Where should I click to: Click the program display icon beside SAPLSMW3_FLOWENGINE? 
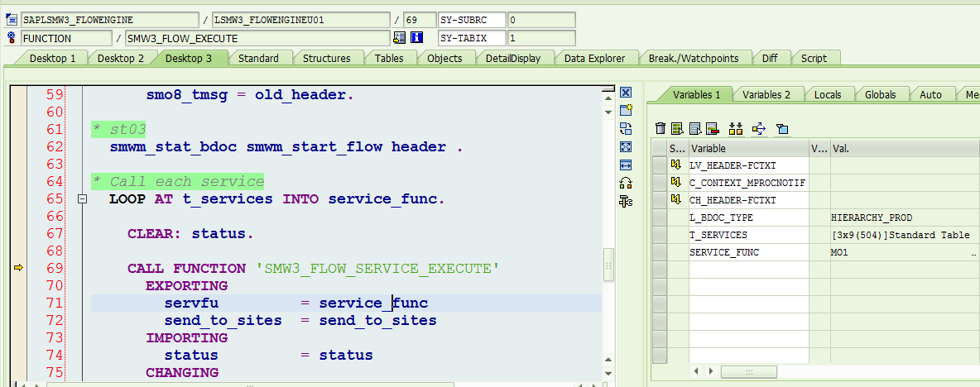tap(11, 20)
